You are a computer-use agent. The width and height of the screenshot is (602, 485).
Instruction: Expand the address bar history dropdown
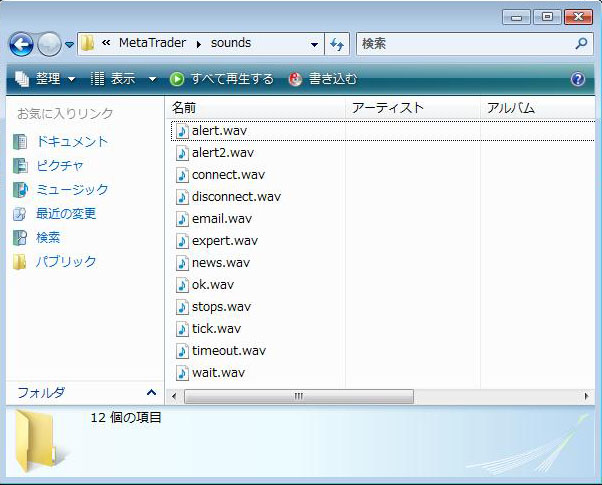[314, 44]
